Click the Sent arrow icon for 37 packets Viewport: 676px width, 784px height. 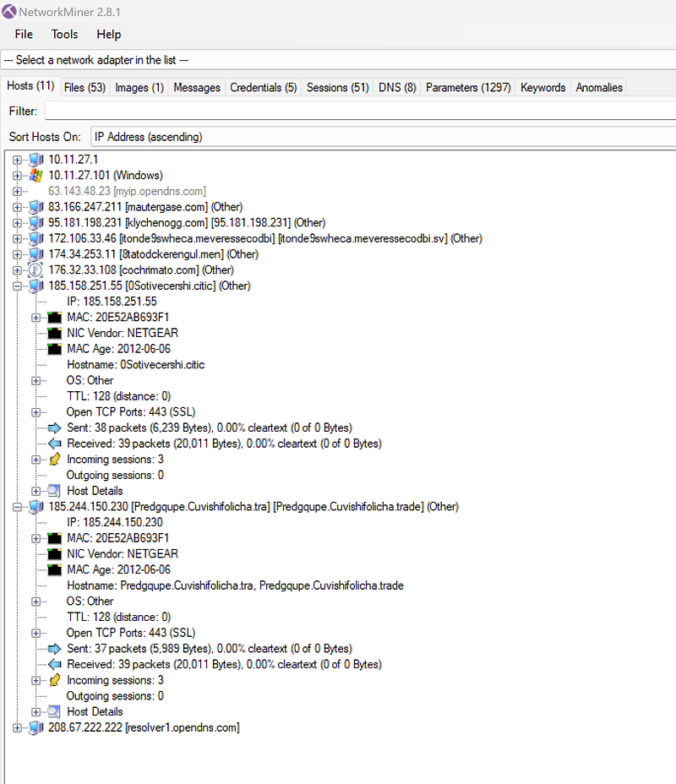point(54,649)
